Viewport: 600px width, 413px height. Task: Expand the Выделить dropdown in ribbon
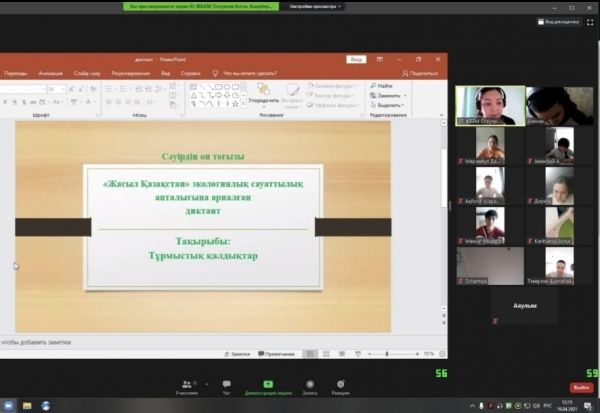[x=404, y=105]
